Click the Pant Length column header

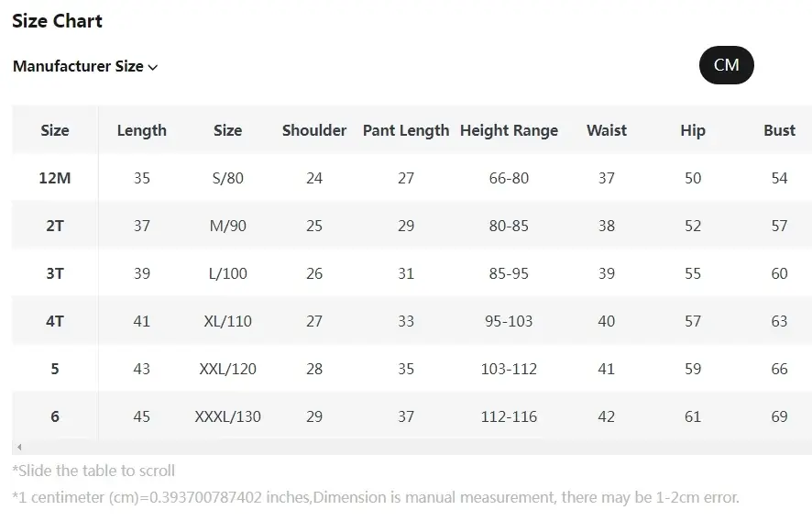pos(406,130)
